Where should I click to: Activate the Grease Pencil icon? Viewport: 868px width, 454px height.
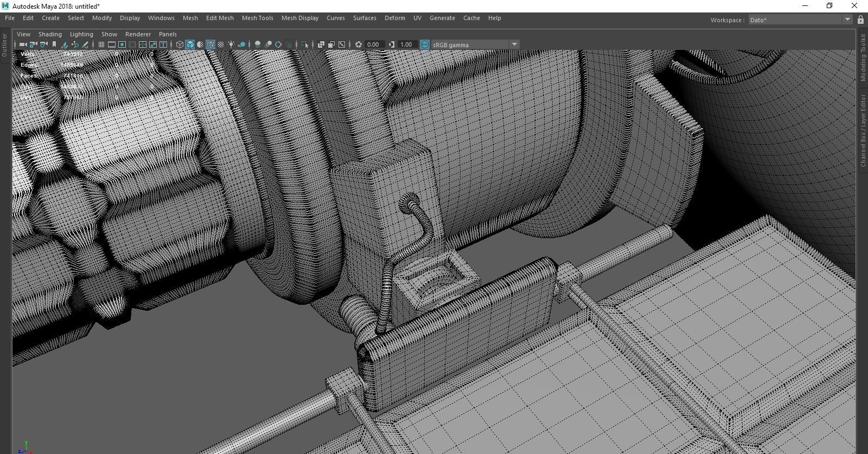(x=85, y=44)
